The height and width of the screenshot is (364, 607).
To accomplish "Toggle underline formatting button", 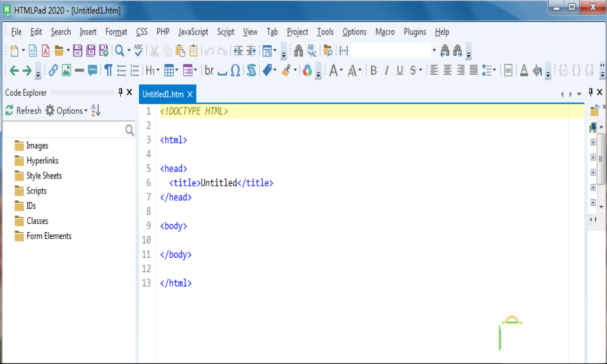I will [399, 70].
